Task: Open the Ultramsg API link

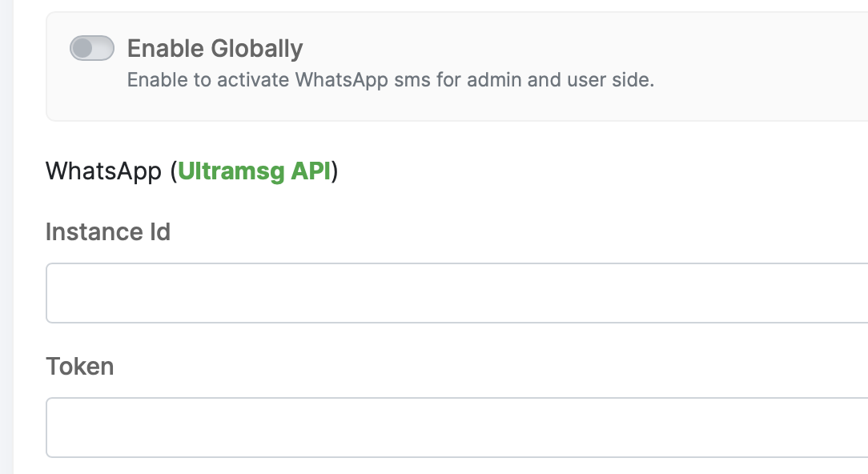Action: point(254,171)
